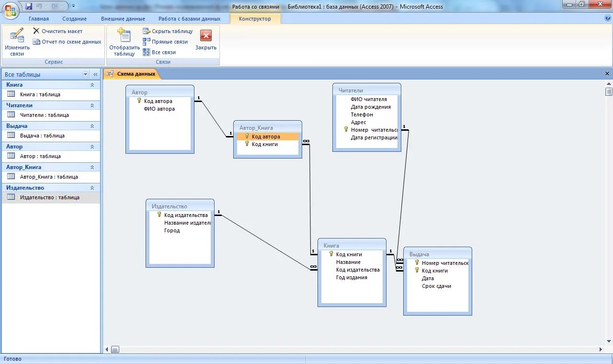This screenshot has height=364, width=613.
Task: Select the Схема данных document tab
Action: pos(132,74)
